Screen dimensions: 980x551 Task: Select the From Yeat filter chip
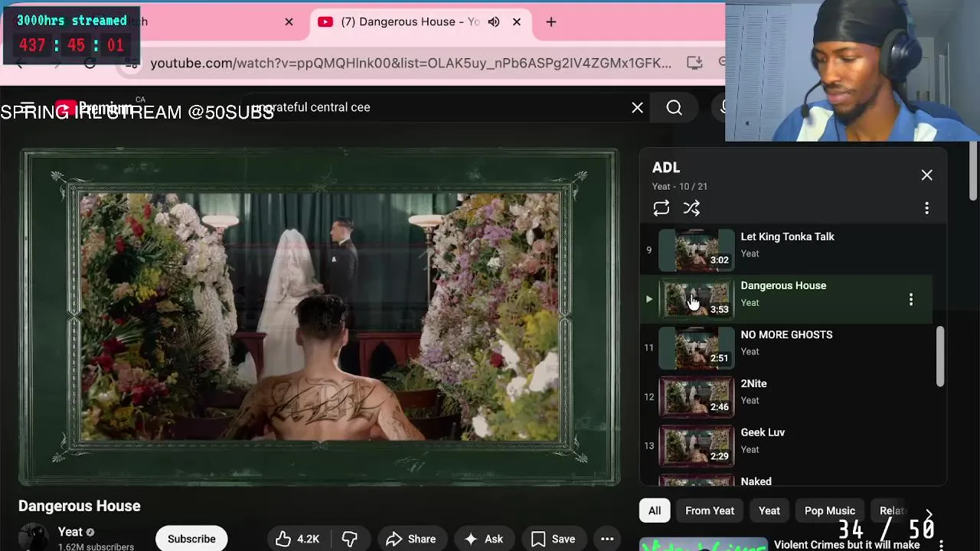coord(710,510)
